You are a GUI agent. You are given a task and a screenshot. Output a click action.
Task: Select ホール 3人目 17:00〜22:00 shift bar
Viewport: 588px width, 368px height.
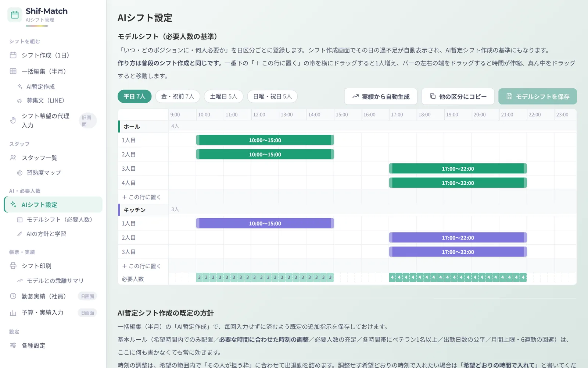click(x=458, y=169)
